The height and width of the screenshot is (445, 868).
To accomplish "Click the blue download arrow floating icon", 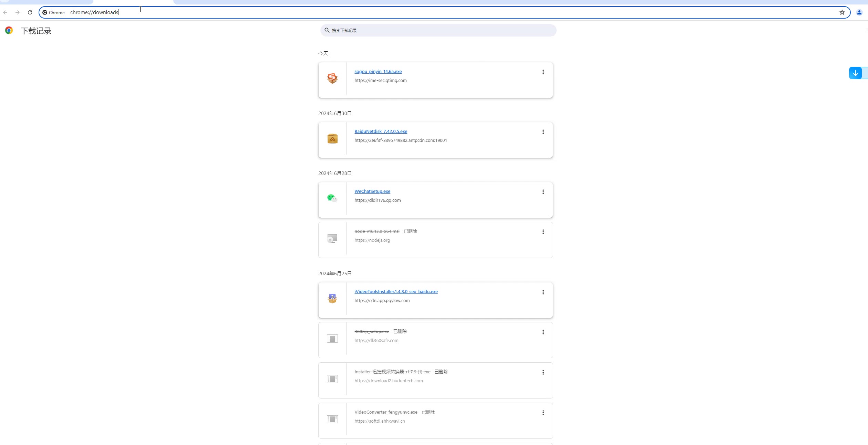I will click(855, 73).
